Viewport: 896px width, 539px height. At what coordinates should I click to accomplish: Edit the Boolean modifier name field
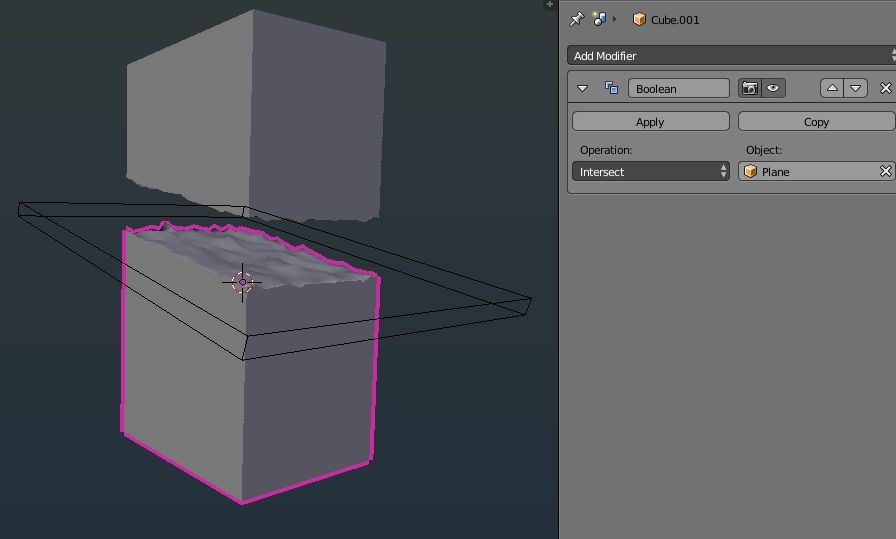679,89
